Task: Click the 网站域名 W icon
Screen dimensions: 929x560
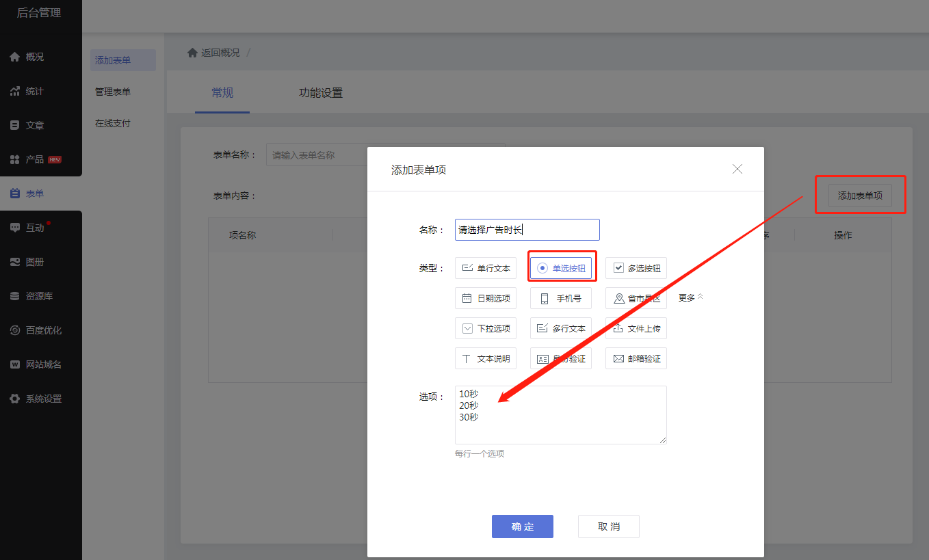Action: coord(14,364)
